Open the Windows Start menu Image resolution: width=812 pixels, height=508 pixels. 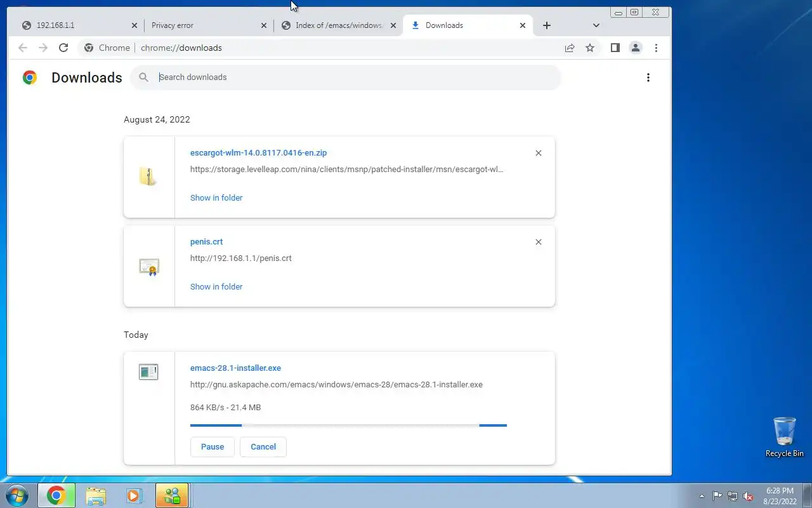tap(17, 495)
